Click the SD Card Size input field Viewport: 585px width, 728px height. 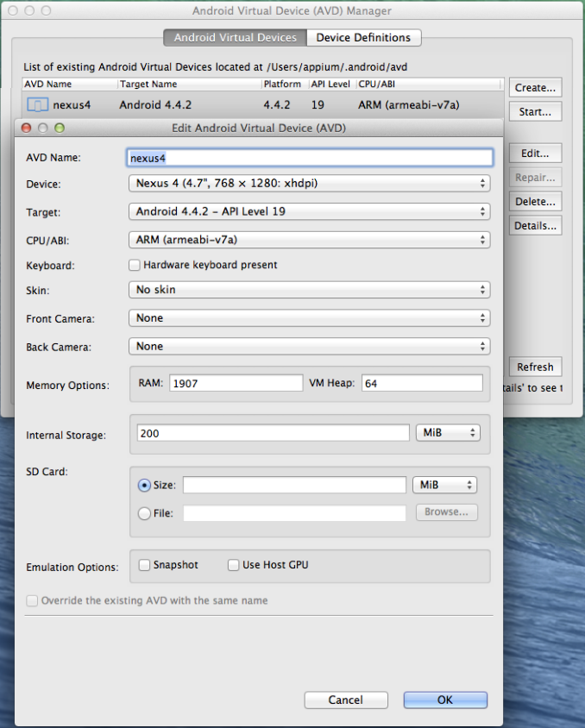(x=294, y=485)
